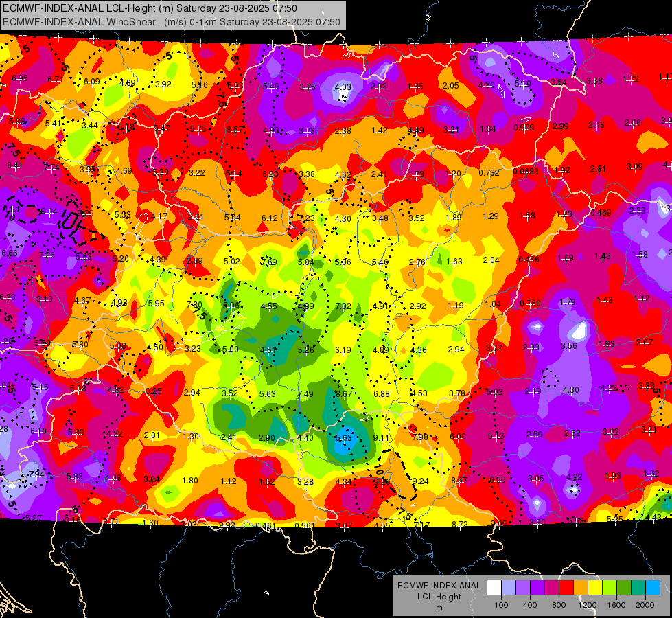This screenshot has height=618, width=672.
Task: Click legend scale label '1200'
Action: click(x=587, y=605)
